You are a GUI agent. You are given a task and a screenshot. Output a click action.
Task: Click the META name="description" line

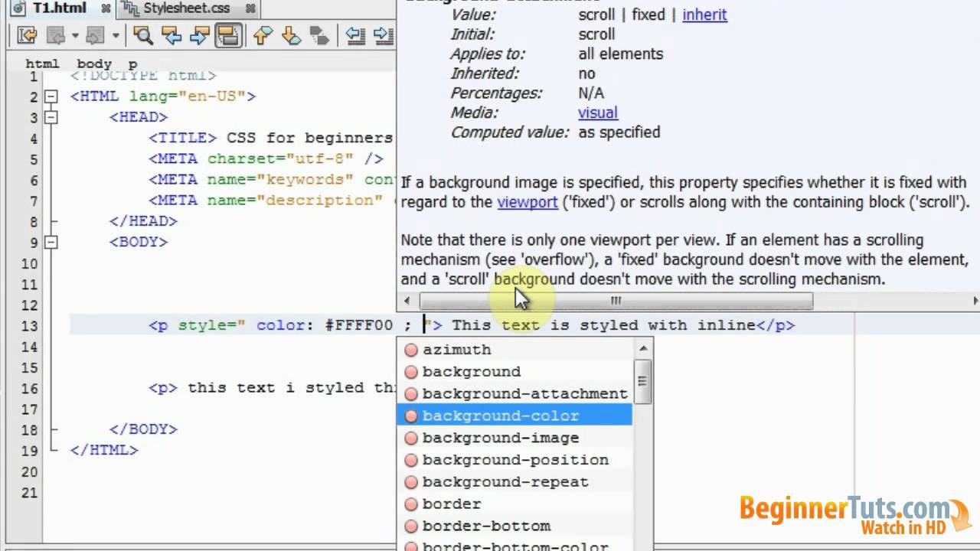[272, 200]
